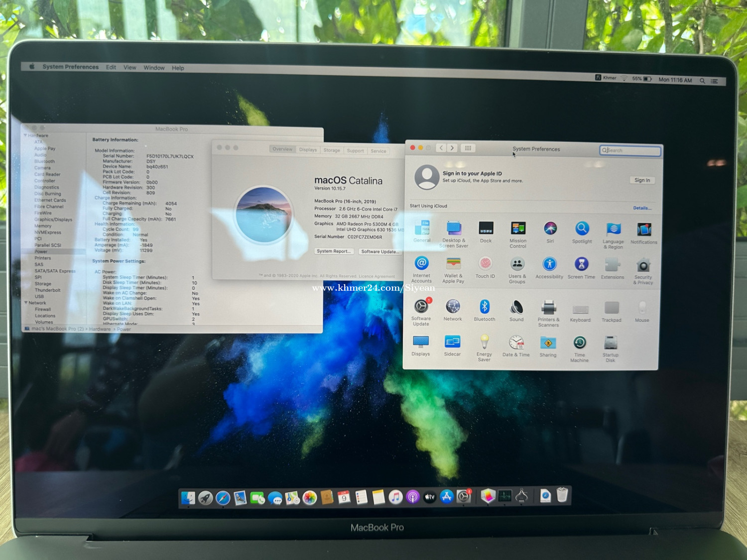Click the Details... link for iCloud

(x=642, y=208)
